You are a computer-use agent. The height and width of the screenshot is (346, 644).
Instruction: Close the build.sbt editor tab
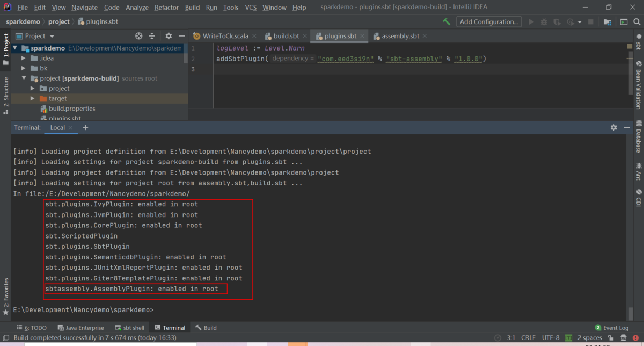coord(305,36)
